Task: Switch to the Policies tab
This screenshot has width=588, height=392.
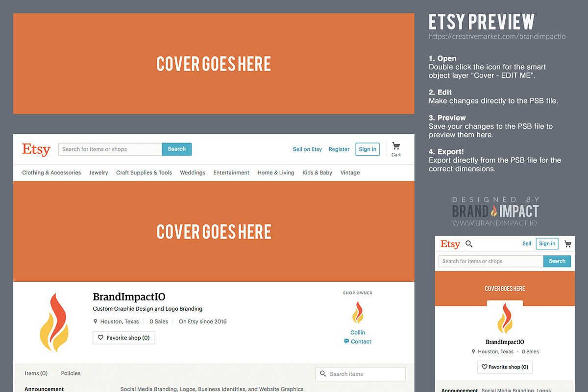Action: 71,373
